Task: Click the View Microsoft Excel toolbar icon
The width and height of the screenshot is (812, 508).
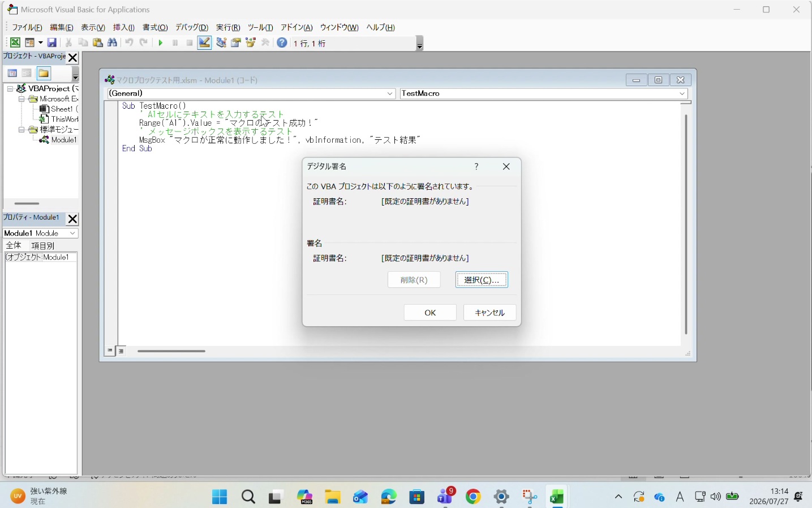Action: (15, 42)
